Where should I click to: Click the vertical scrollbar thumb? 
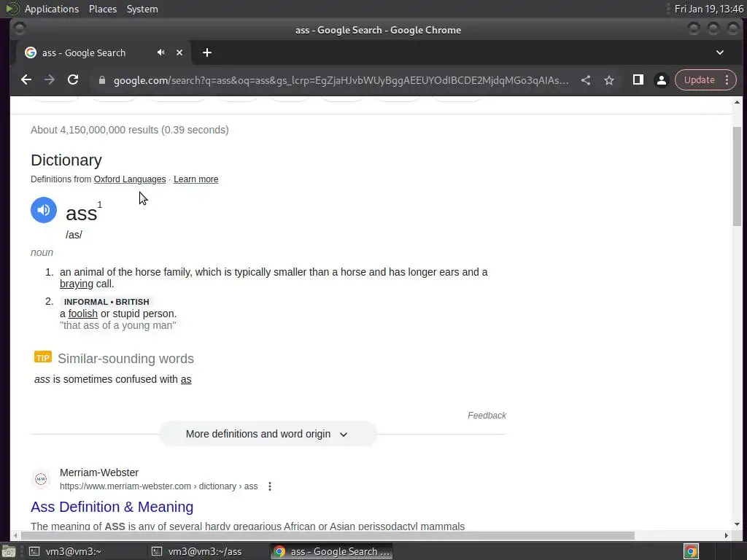737,176
